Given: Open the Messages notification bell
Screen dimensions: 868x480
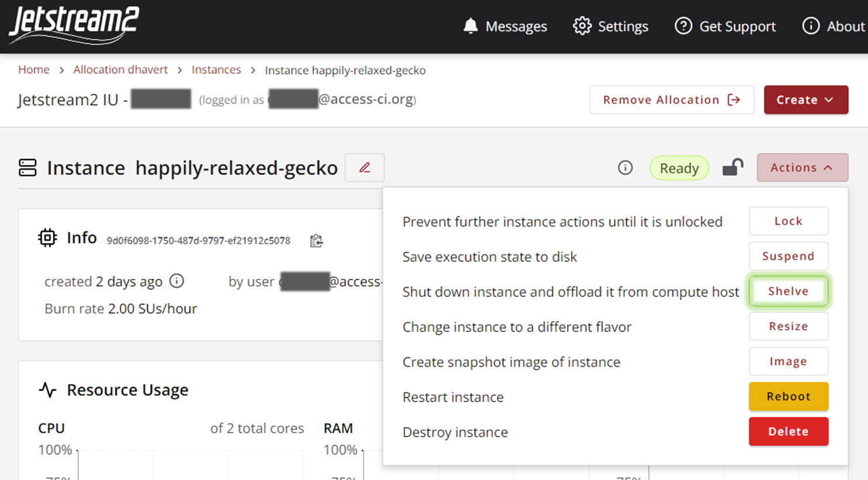Looking at the screenshot, I should pos(471,26).
